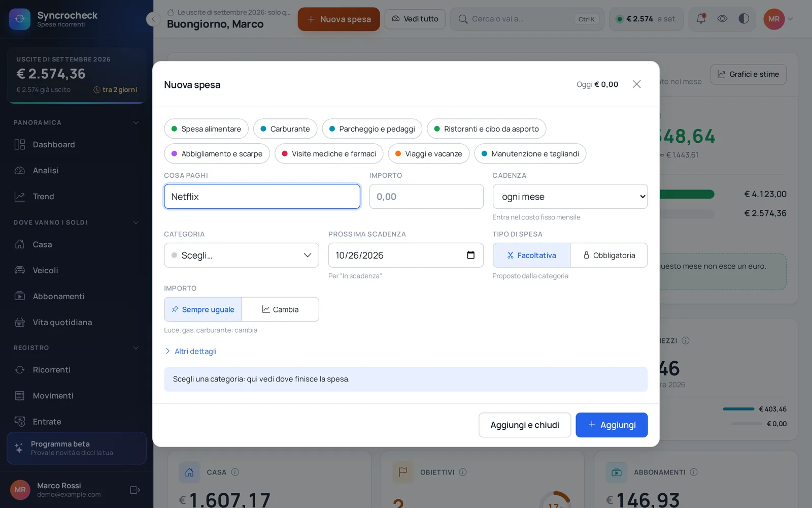Click the Vita quotidiana basket icon
The image size is (812, 508).
pyautogui.click(x=20, y=322)
